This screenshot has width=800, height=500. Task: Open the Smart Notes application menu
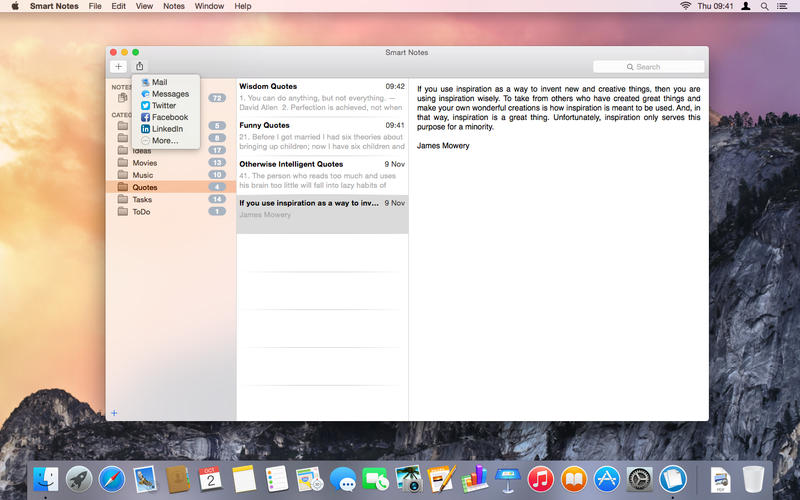pos(54,6)
